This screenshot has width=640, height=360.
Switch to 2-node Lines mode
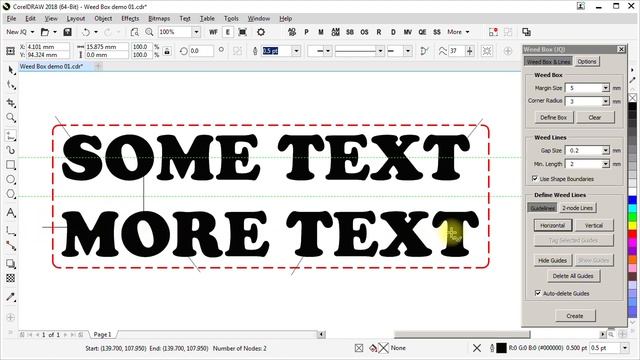[578, 208]
